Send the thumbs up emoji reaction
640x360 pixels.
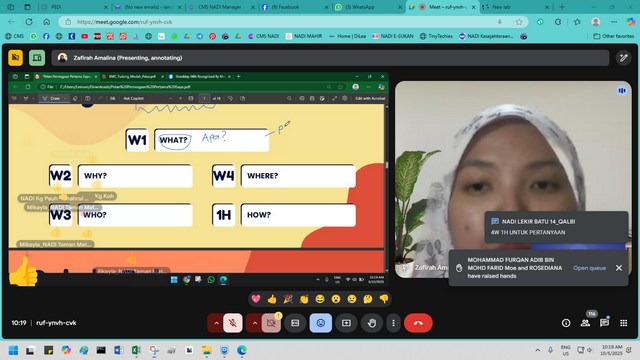pos(272,299)
